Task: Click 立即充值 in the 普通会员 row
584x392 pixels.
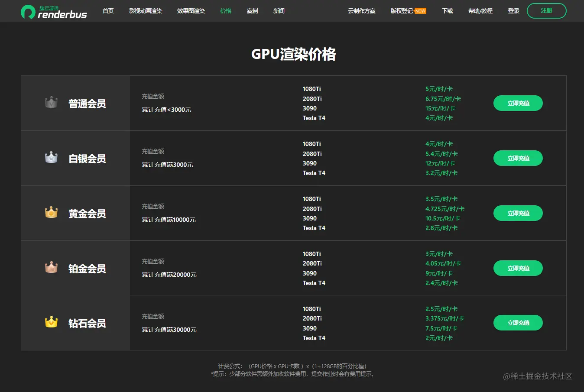Action: click(x=518, y=103)
